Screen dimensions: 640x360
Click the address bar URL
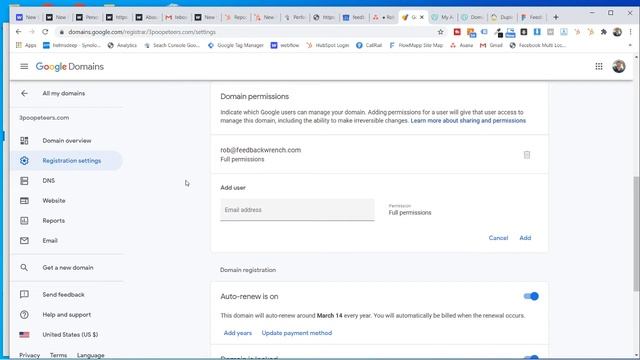(x=142, y=32)
